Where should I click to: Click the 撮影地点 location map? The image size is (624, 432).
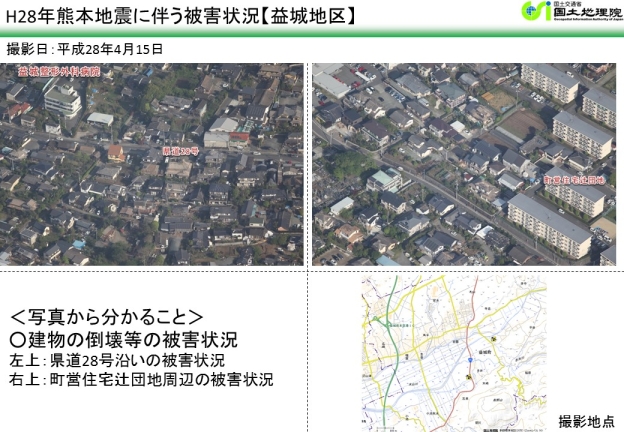click(454, 354)
